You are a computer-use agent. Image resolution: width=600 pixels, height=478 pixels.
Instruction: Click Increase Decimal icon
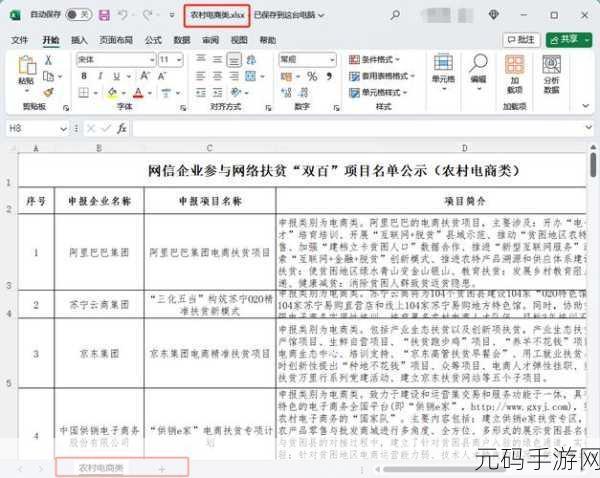(x=286, y=93)
